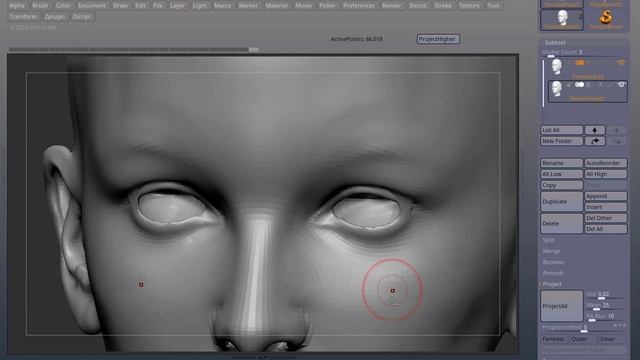Click the Copy subtool button
The width and height of the screenshot is (640, 360).
[562, 185]
